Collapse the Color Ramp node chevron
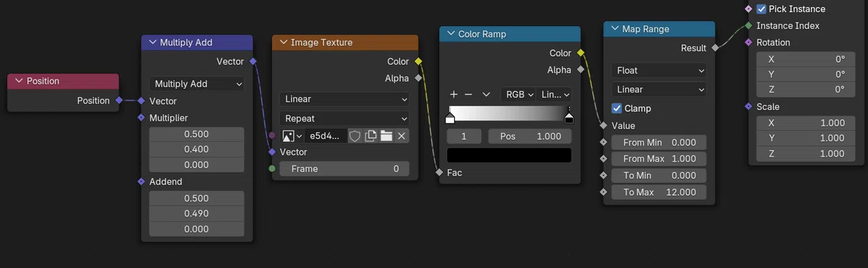This screenshot has width=868, height=268. click(451, 34)
